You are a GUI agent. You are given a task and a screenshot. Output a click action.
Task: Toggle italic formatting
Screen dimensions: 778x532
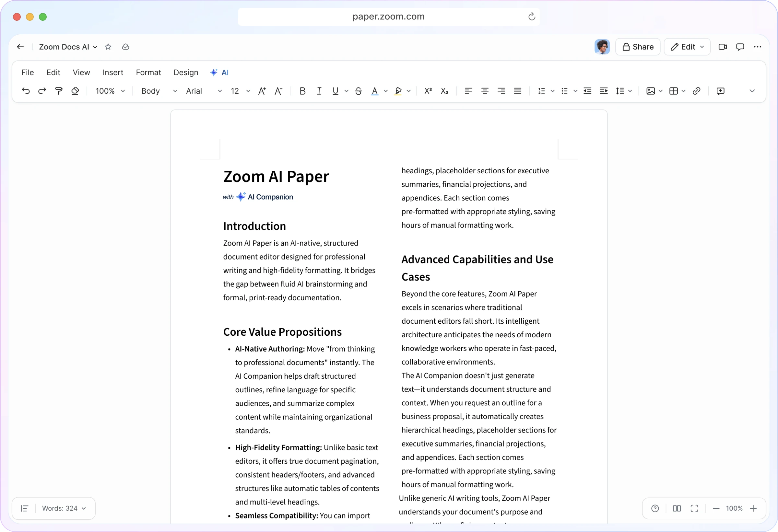[x=319, y=91]
